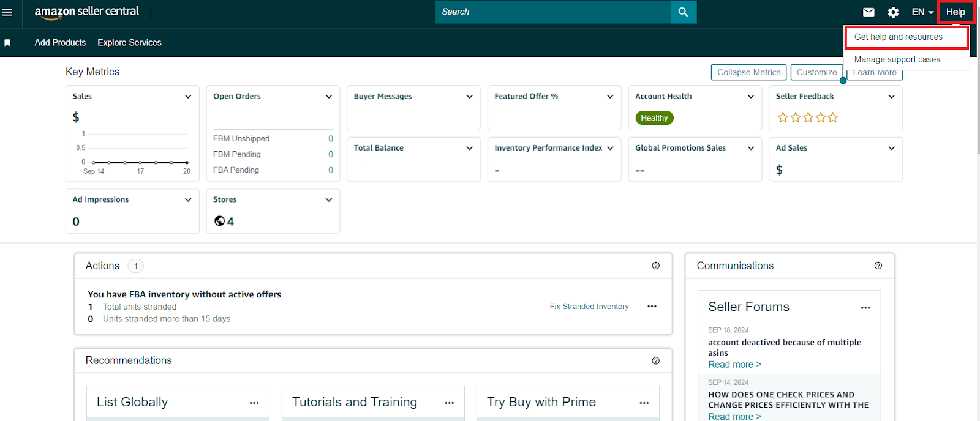Expand the Account Health card chevron
Viewport: 980px width, 421px height.
751,97
